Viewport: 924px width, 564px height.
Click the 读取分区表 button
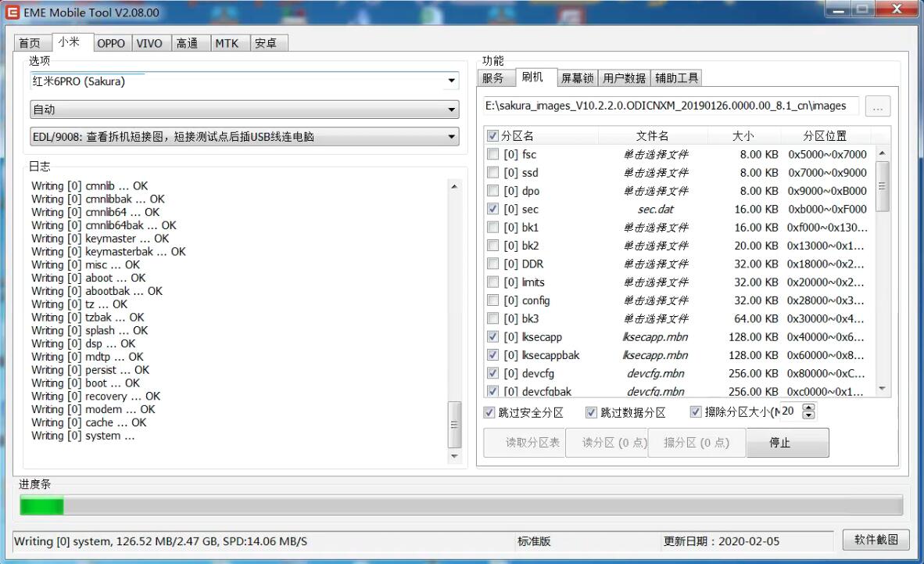525,443
